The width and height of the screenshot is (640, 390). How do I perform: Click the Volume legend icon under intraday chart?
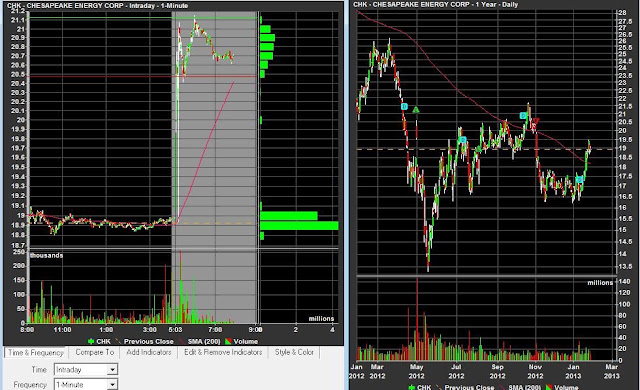(x=229, y=341)
